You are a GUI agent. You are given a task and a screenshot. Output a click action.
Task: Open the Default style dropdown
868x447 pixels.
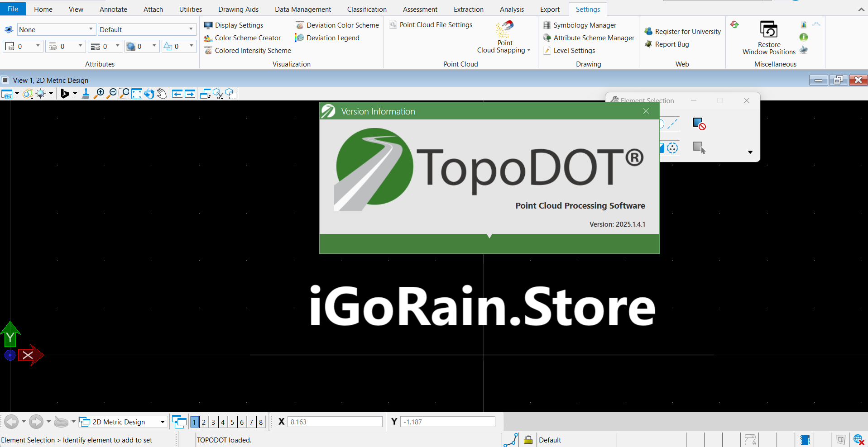pyautogui.click(x=191, y=29)
